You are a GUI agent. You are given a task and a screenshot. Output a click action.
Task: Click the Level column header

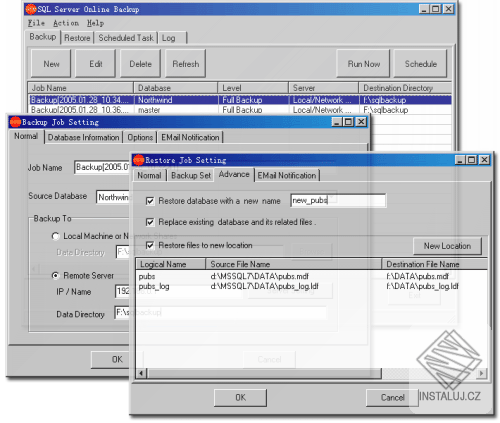click(253, 88)
